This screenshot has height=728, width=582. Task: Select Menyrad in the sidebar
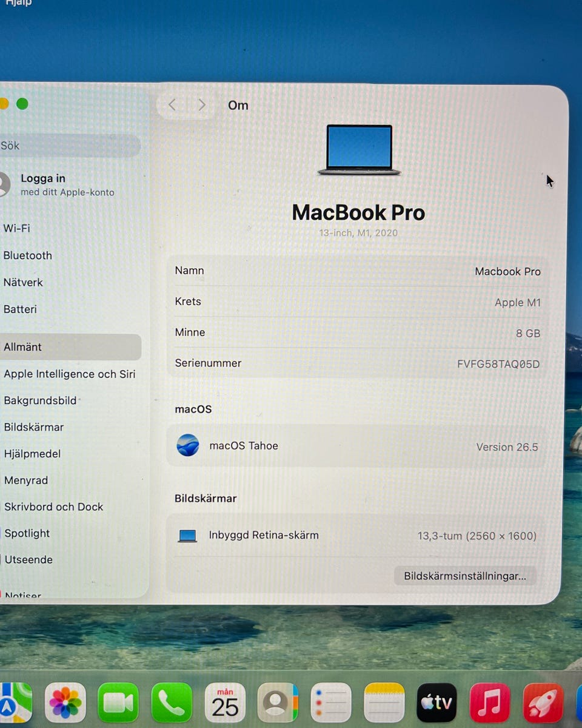click(x=26, y=480)
